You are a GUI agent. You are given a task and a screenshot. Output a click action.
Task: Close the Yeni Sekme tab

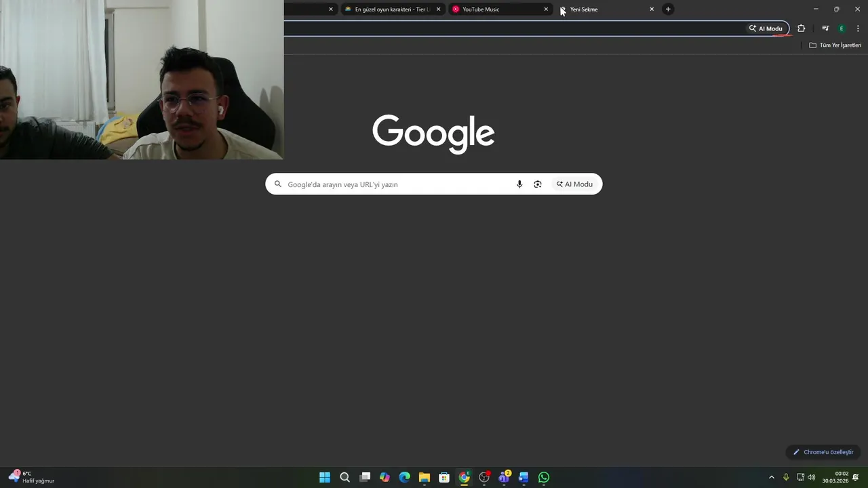tap(652, 9)
